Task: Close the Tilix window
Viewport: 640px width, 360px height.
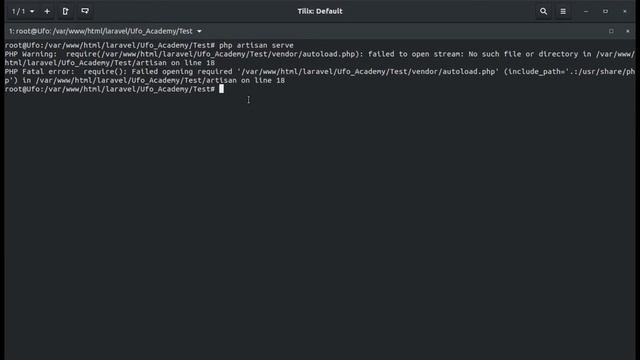Action: coord(624,11)
